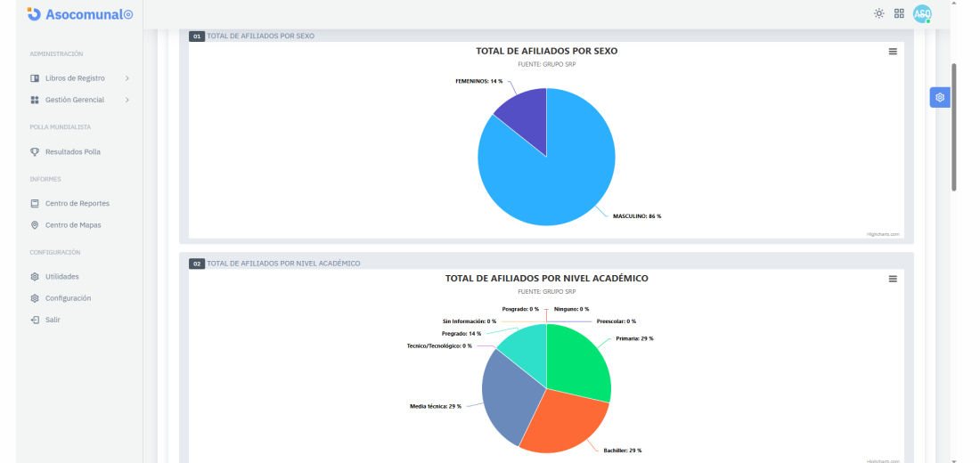The width and height of the screenshot is (980, 463).
Task: Click the 'Pregrado: 14 %' label
Action: click(461, 334)
